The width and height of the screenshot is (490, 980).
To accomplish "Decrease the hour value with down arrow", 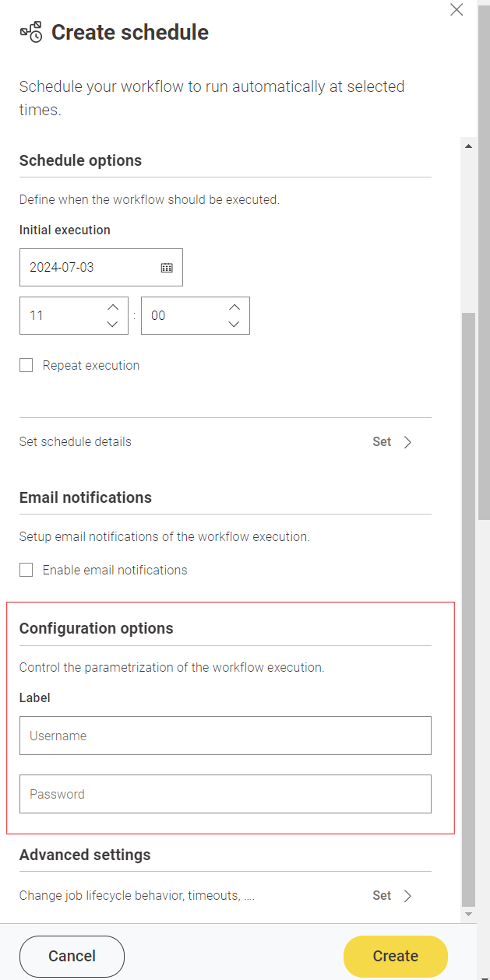I will (x=112, y=324).
